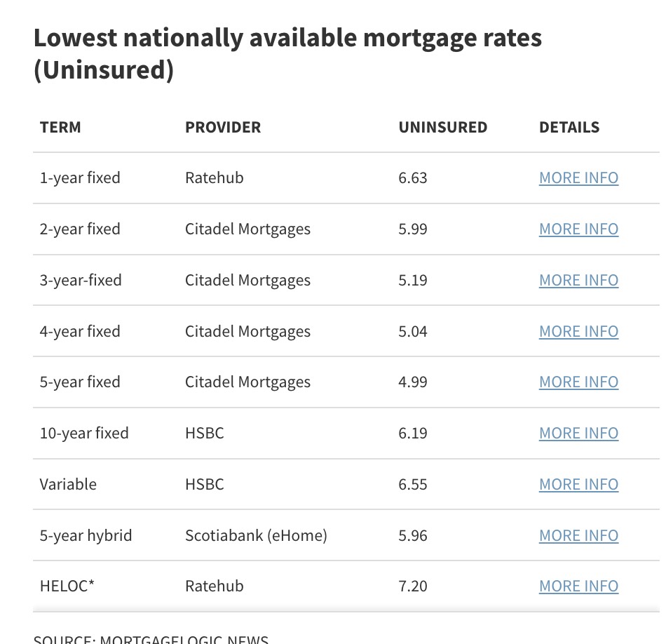
Task: Open MORE INFO for 5-year hybrid
Action: (578, 536)
